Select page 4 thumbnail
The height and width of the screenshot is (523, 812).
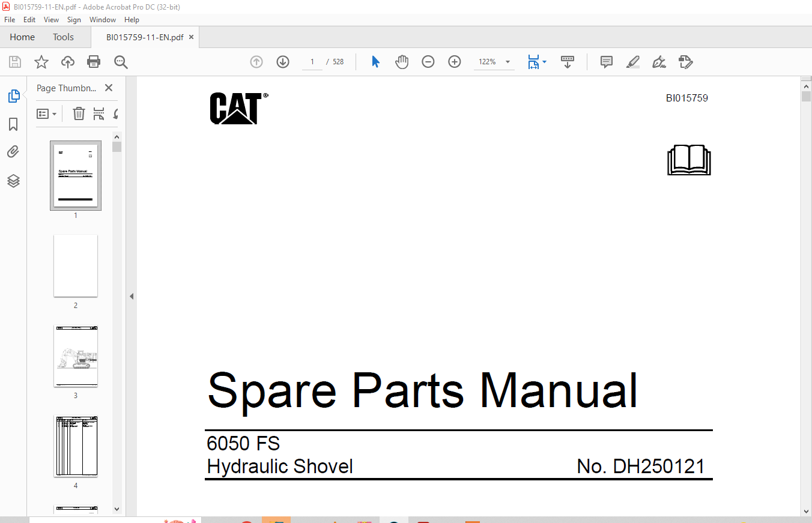point(76,446)
